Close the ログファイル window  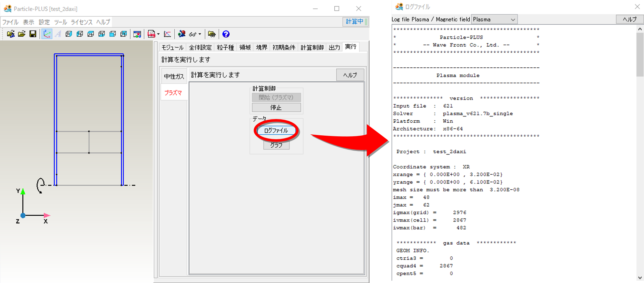[637, 7]
